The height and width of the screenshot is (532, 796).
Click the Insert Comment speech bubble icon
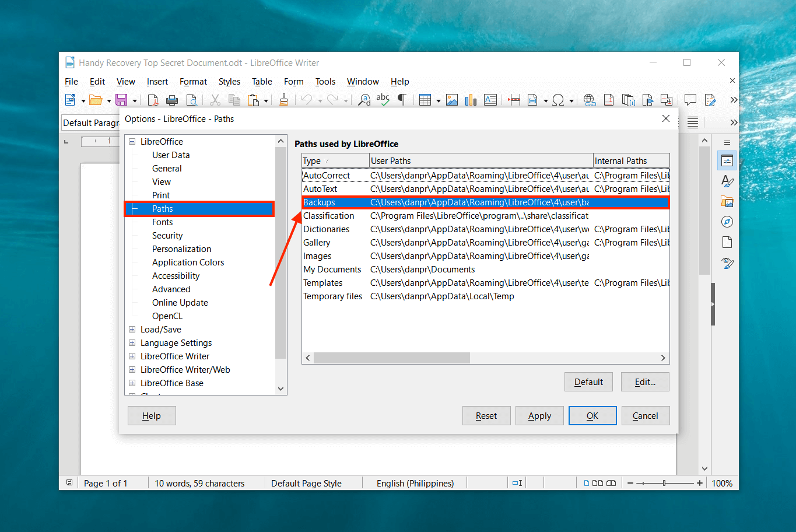coord(690,100)
